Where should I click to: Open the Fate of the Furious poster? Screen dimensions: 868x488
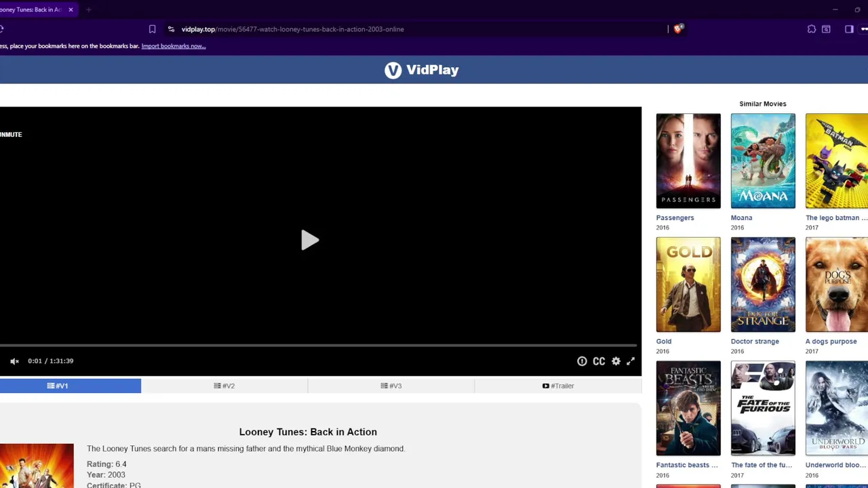point(763,408)
